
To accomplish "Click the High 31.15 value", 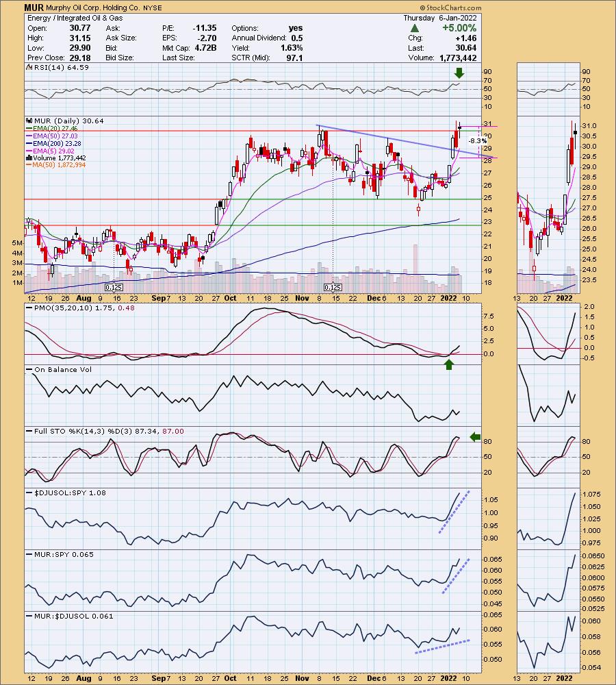I will coord(80,38).
